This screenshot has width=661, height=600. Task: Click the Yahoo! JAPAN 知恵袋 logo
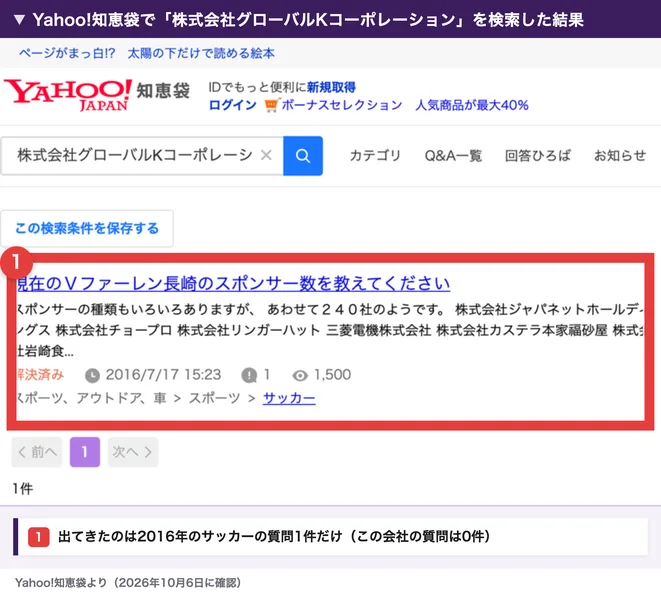[x=97, y=95]
